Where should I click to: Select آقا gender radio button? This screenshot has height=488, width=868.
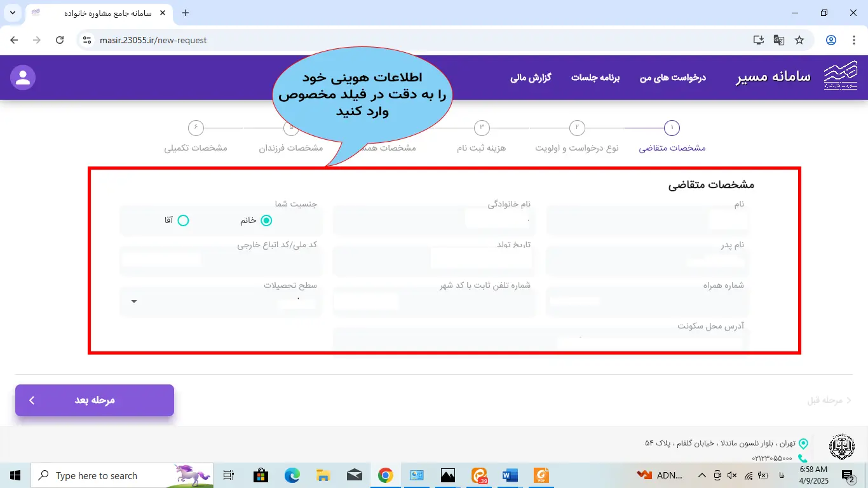click(x=183, y=220)
